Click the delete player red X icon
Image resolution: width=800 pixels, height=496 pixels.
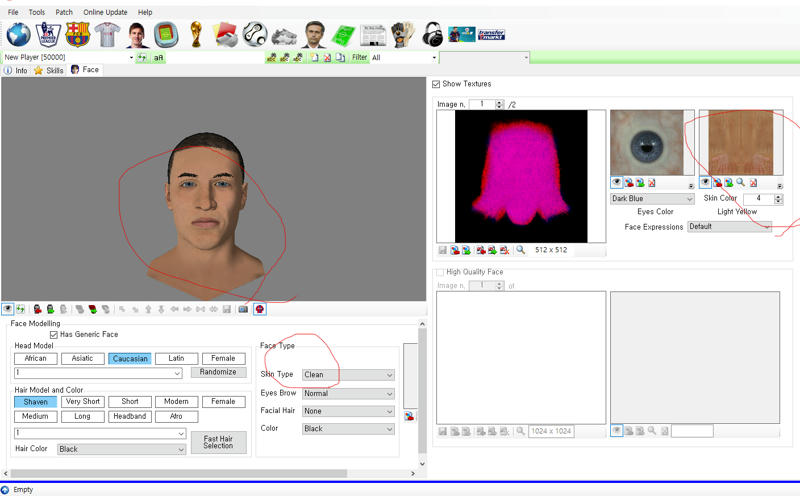click(327, 58)
